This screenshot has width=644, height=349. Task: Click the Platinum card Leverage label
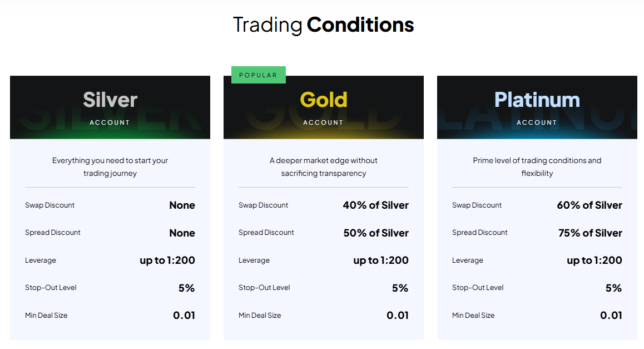(467, 260)
